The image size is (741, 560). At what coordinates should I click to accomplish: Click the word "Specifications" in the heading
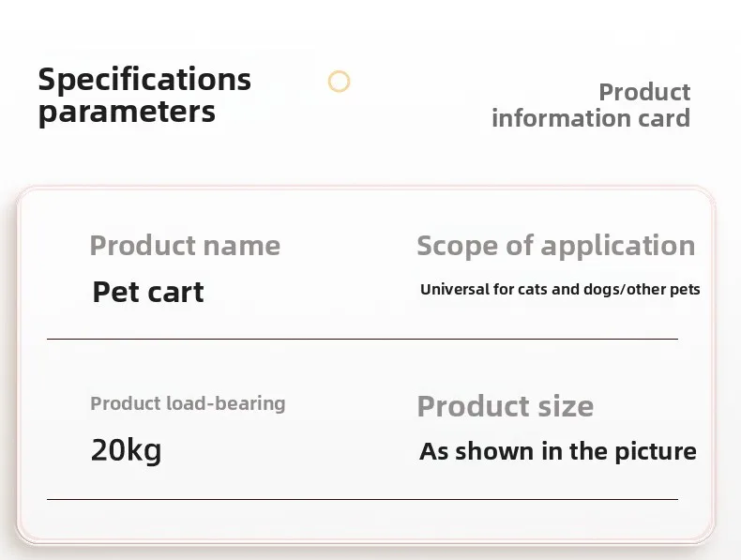pos(144,80)
